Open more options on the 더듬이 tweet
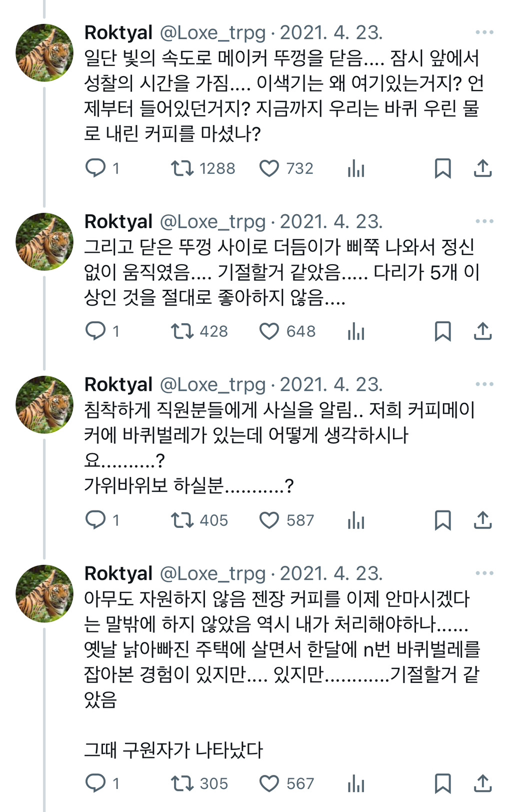Image resolution: width=512 pixels, height=812 pixels. point(484,222)
